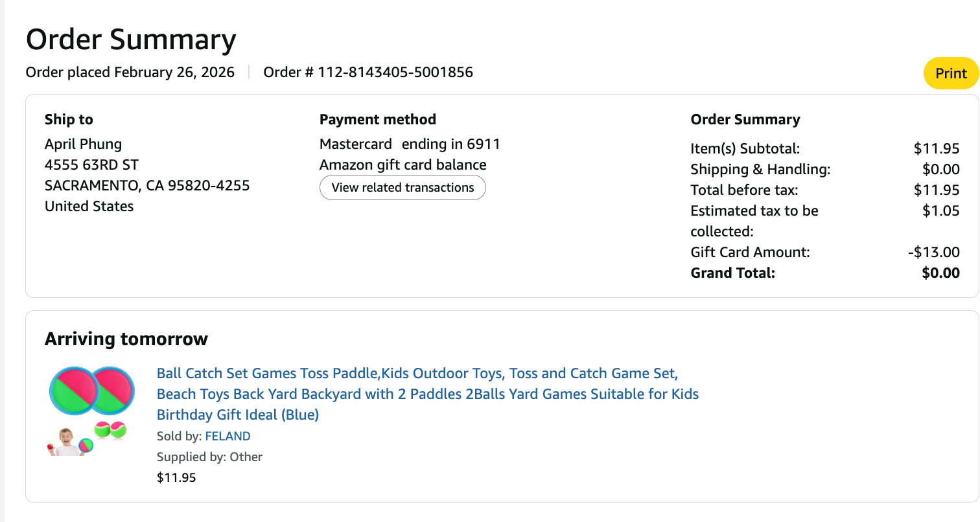
Task: Click the Gift Card Amount -$13.00 value
Action: click(x=933, y=252)
